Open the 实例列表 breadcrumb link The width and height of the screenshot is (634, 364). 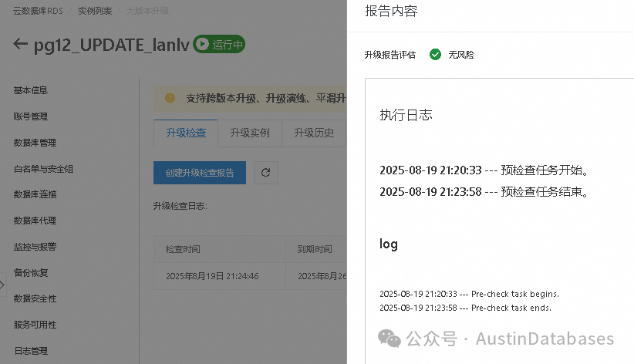95,11
